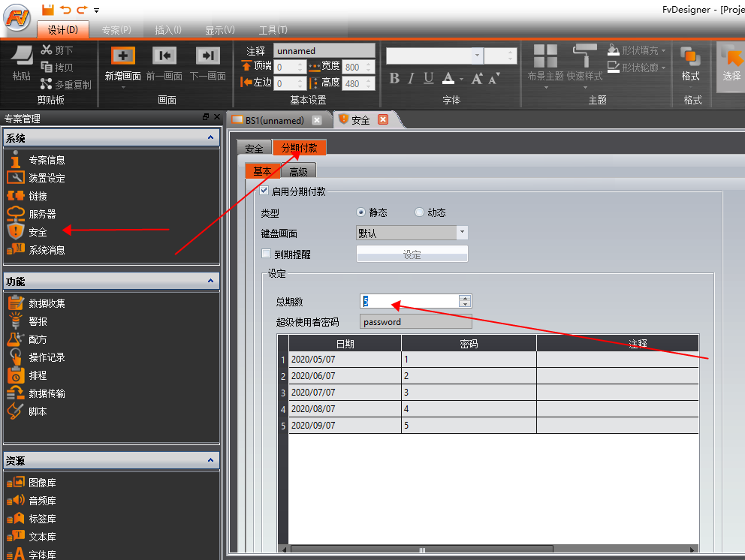Click the Save icon in title bar

pos(48,9)
